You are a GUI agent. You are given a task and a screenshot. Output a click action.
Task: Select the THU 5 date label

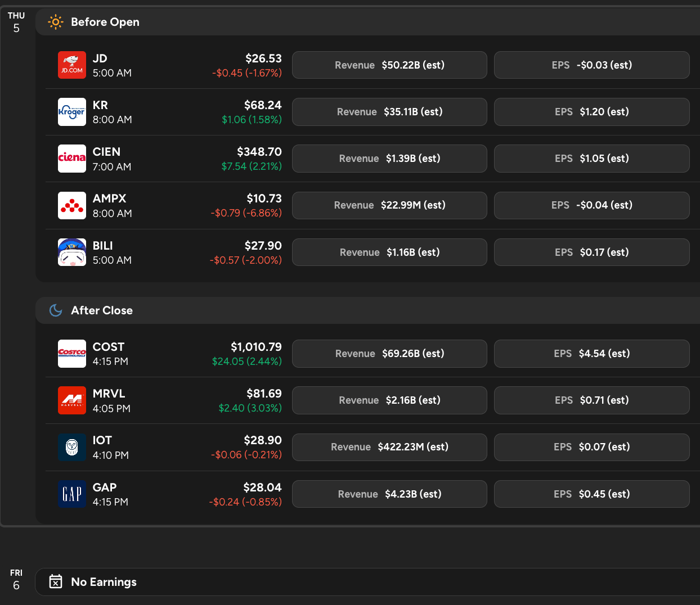point(16,22)
